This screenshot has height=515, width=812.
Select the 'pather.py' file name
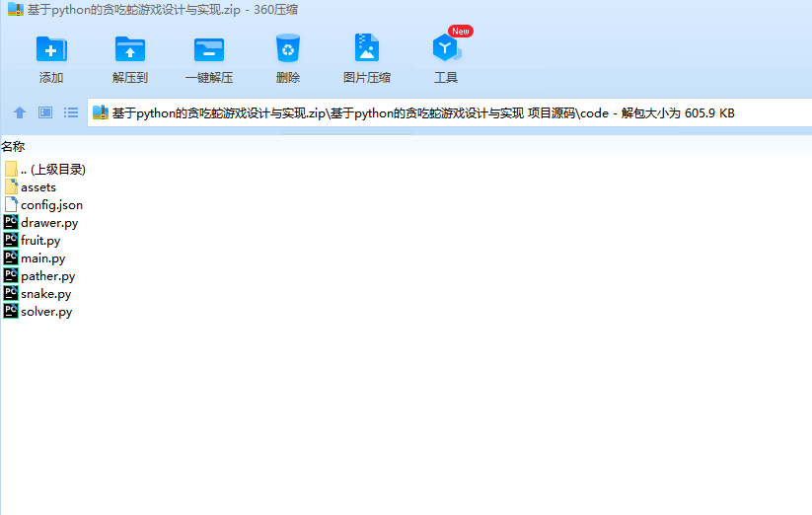tap(48, 276)
